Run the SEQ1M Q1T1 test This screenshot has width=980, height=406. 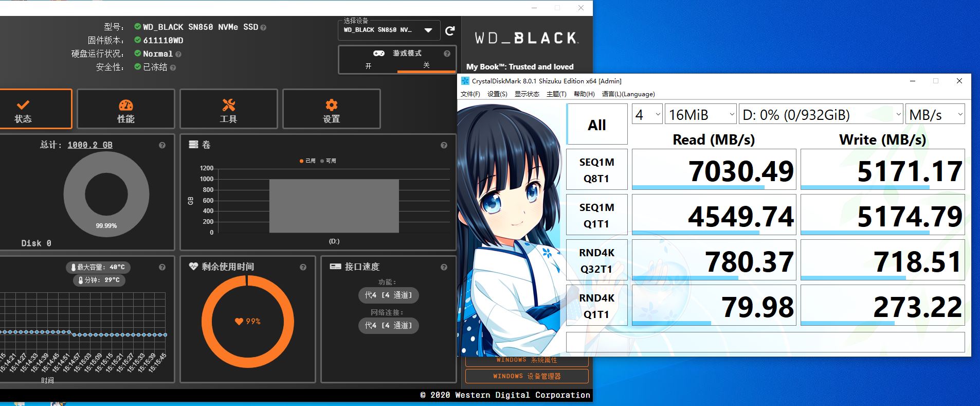click(x=596, y=215)
